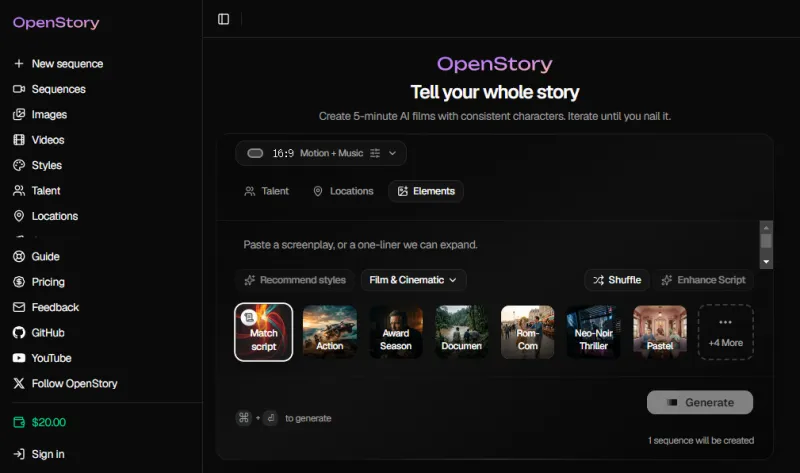Click the sparkle icon on Enhance Script
Viewport: 800px width, 473px height.
pos(666,280)
